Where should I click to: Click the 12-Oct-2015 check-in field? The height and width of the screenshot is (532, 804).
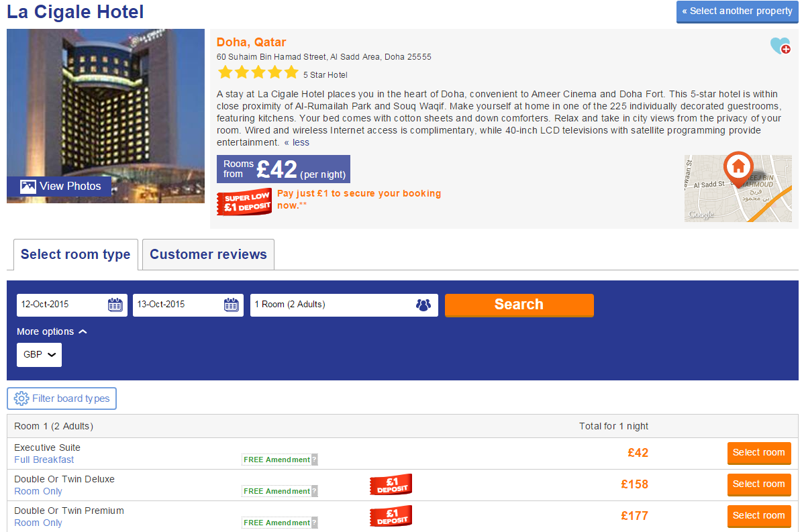[72, 305]
